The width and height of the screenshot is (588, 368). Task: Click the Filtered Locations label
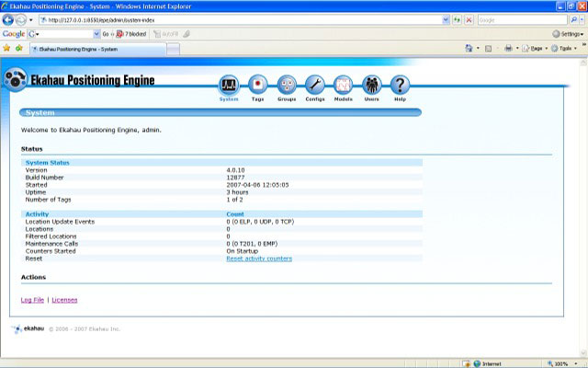click(51, 236)
